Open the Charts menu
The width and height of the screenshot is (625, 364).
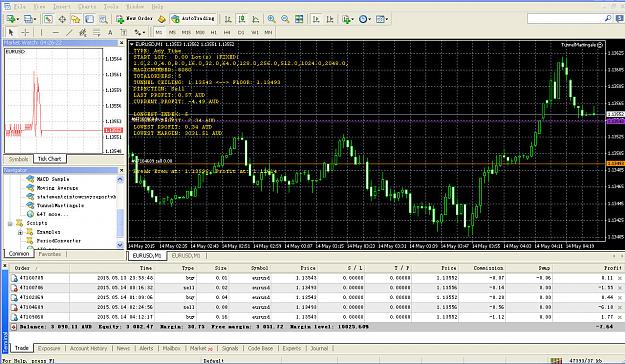87,6
